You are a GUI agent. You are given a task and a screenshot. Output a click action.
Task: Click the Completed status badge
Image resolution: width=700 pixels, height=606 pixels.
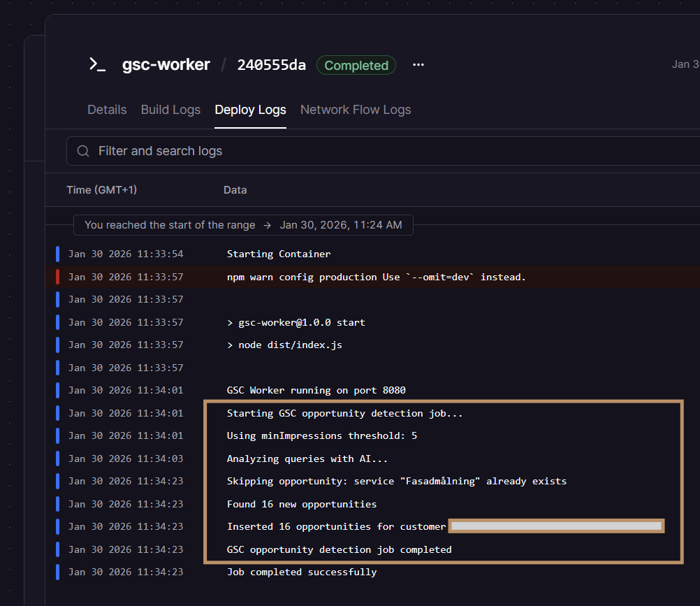point(356,65)
